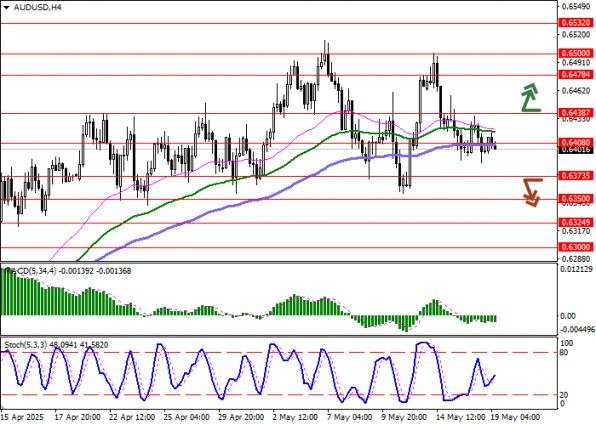This screenshot has height=425, width=596.
Task: Select the 0.64080 price level label
Action: (x=576, y=143)
